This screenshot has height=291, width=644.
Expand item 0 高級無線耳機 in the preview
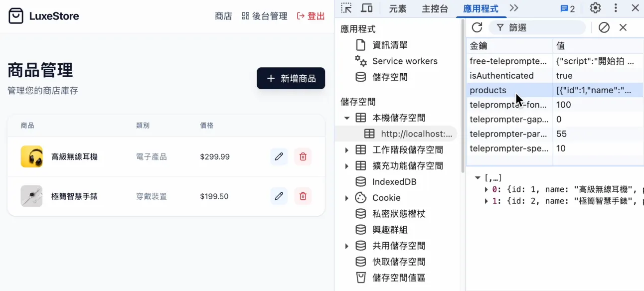[x=486, y=189]
